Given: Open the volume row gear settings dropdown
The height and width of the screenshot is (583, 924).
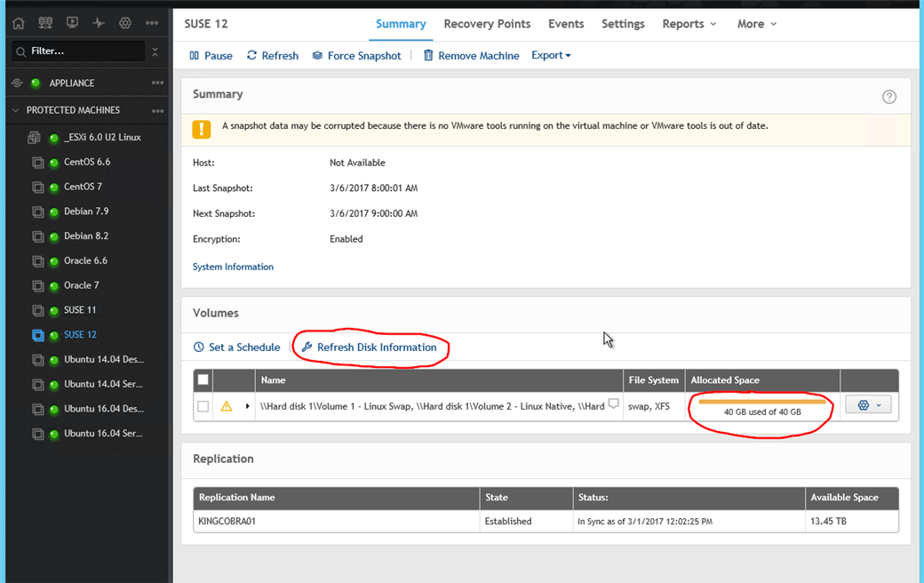Looking at the screenshot, I should coord(868,405).
